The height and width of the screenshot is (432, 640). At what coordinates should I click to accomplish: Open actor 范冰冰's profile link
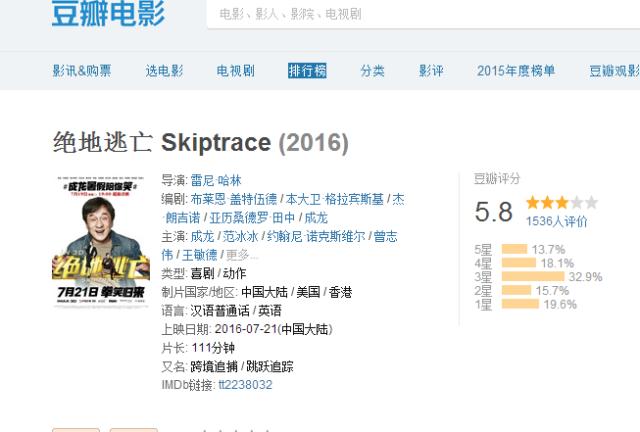[241, 237]
